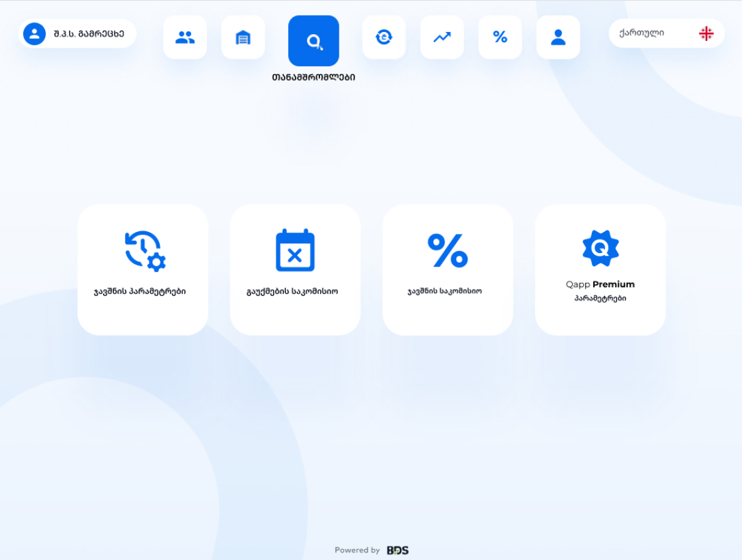The width and height of the screenshot is (742, 560).
Task: Click the percent icon in top navigation bar
Action: [x=500, y=38]
